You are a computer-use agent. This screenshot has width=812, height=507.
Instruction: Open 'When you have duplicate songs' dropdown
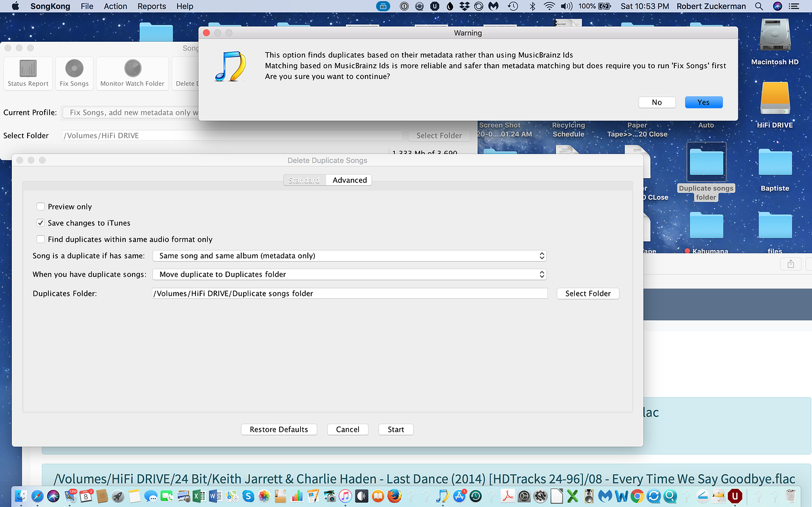tap(350, 274)
